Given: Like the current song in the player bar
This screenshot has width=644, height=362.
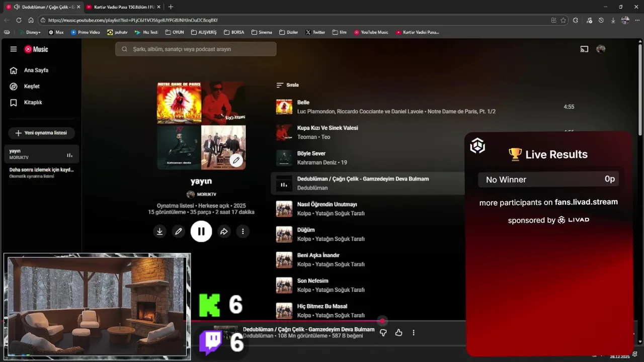Looking at the screenshot, I should [398, 333].
